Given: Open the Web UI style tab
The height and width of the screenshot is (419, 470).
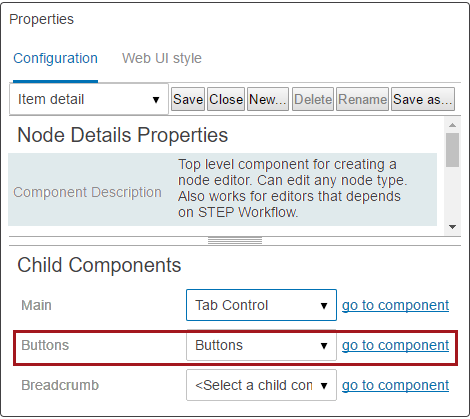Looking at the screenshot, I should tap(162, 59).
